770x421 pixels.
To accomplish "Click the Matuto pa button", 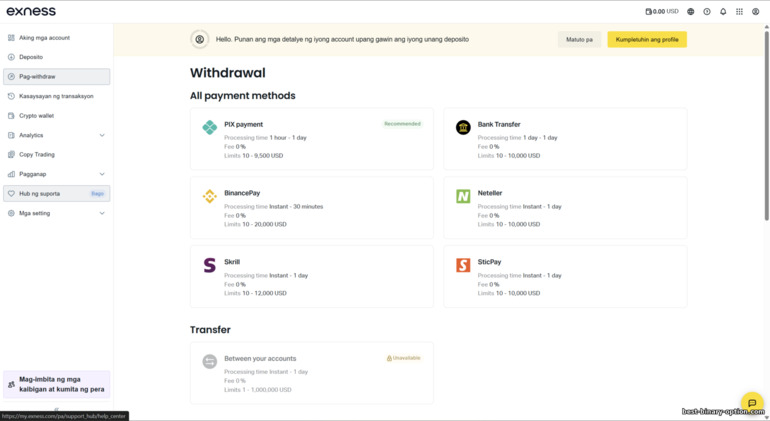I will pos(579,39).
